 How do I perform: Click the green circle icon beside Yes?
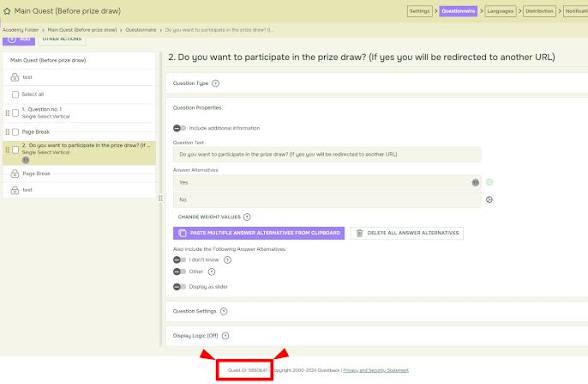489,182
